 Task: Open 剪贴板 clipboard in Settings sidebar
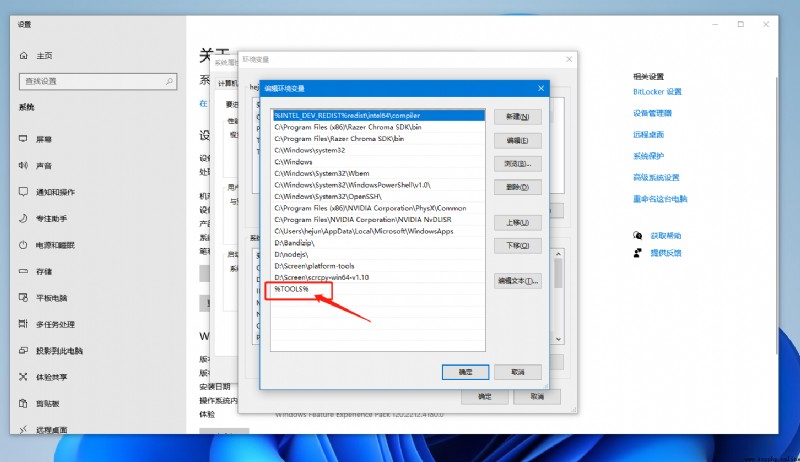[39, 404]
